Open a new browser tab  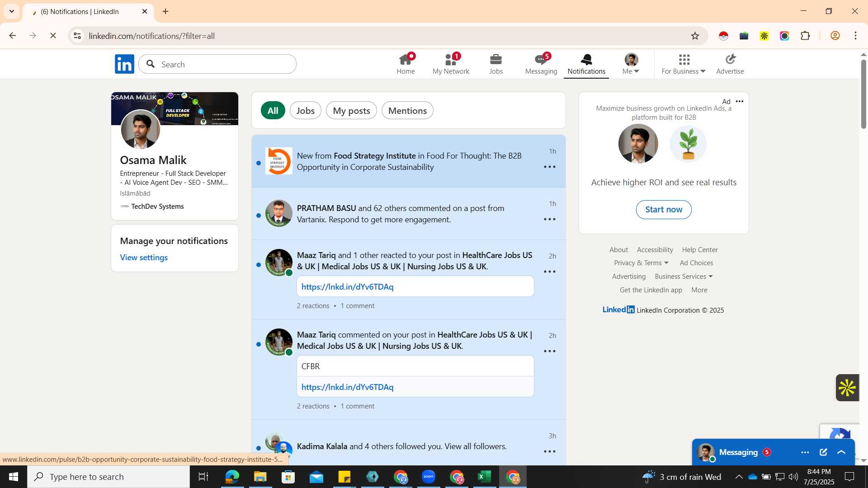click(x=165, y=11)
